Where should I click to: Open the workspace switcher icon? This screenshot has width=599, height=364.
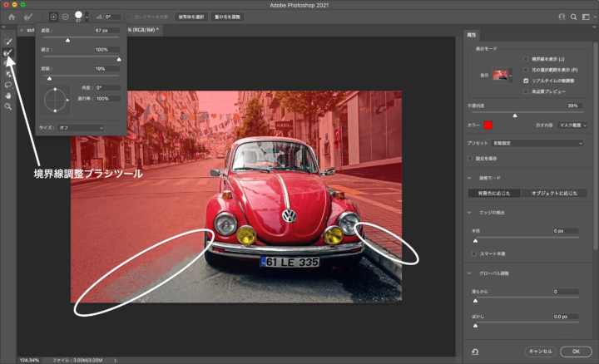coord(586,17)
